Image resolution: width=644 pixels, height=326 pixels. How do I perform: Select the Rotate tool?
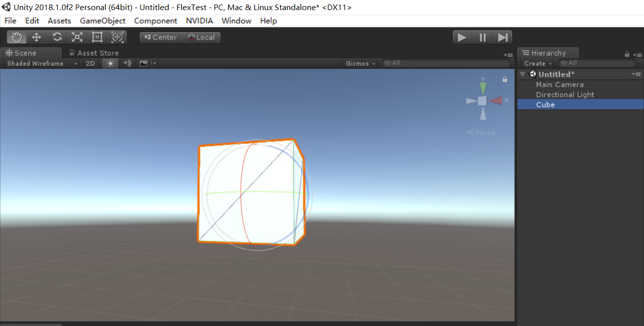56,37
